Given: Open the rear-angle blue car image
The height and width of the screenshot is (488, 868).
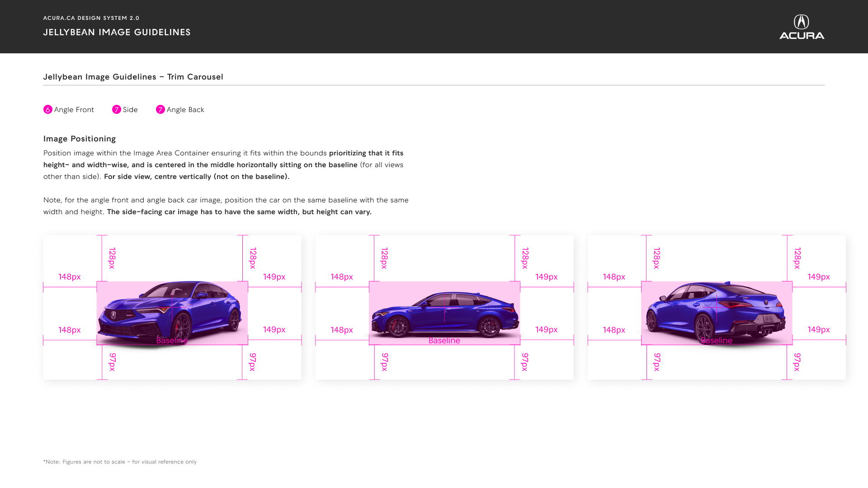Looking at the screenshot, I should 717,313.
